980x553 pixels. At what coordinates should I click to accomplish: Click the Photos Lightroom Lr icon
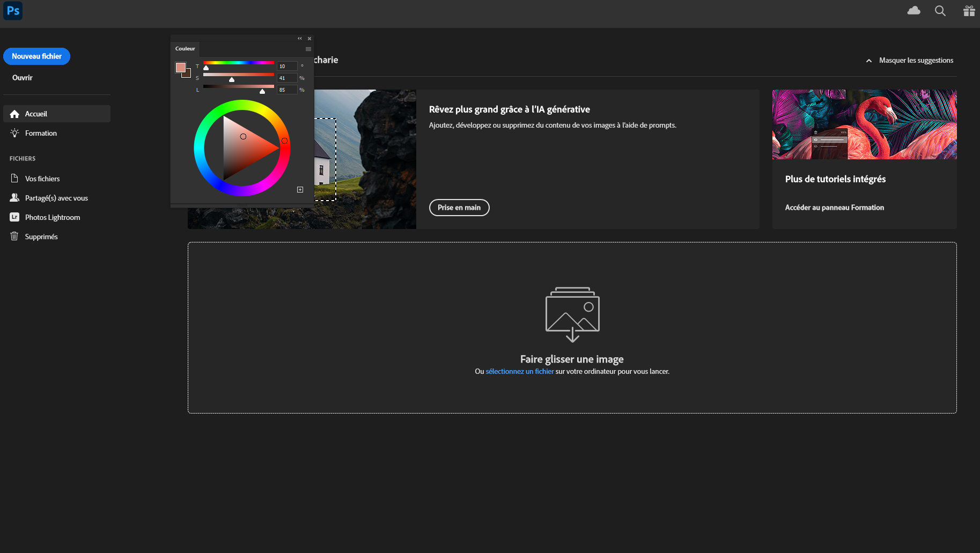point(14,217)
